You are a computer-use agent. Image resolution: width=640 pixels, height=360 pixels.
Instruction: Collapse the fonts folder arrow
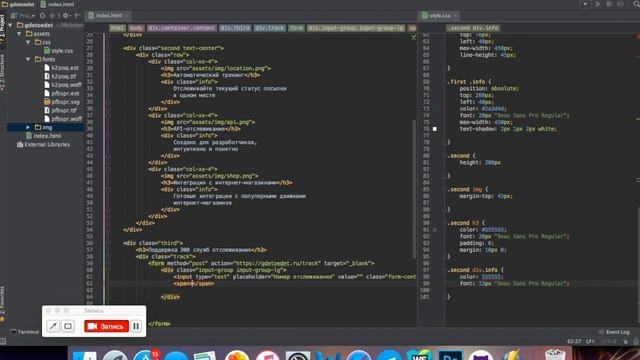tap(28, 59)
